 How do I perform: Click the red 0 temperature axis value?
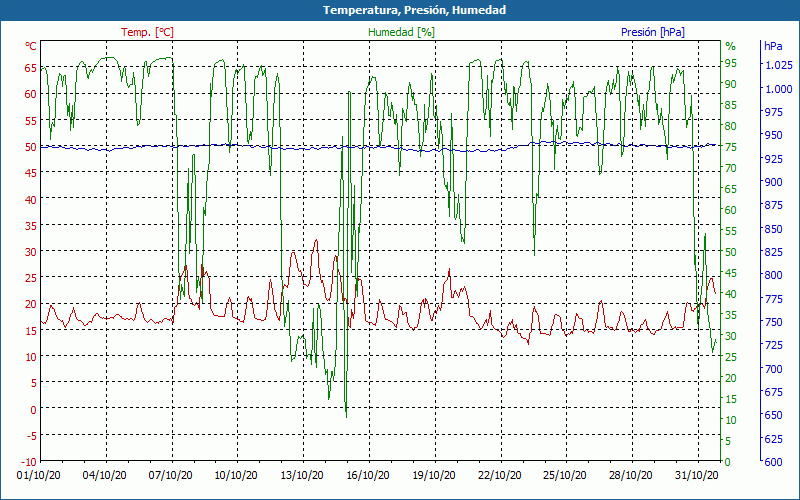coord(34,409)
